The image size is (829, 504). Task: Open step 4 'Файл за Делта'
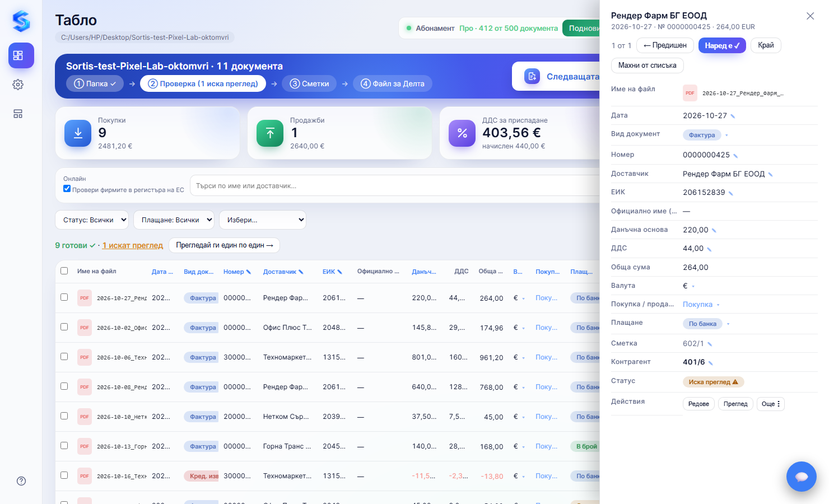tap(393, 83)
